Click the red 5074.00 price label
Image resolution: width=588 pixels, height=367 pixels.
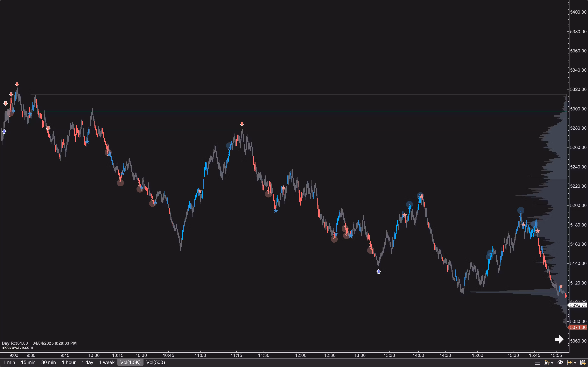578,327
